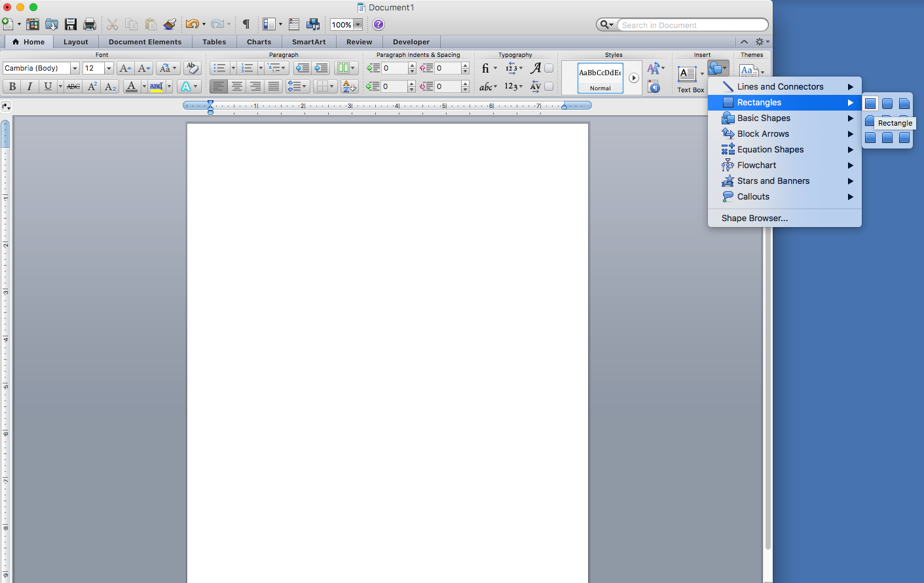This screenshot has height=583, width=924.
Task: Open Ligatures fi dropdown
Action: point(489,68)
